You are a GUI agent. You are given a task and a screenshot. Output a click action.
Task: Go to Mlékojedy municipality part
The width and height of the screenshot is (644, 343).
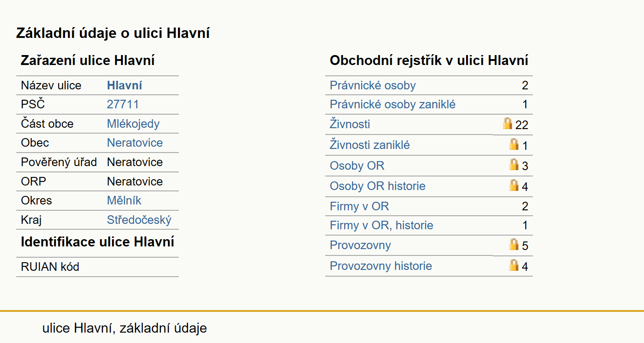coord(133,124)
